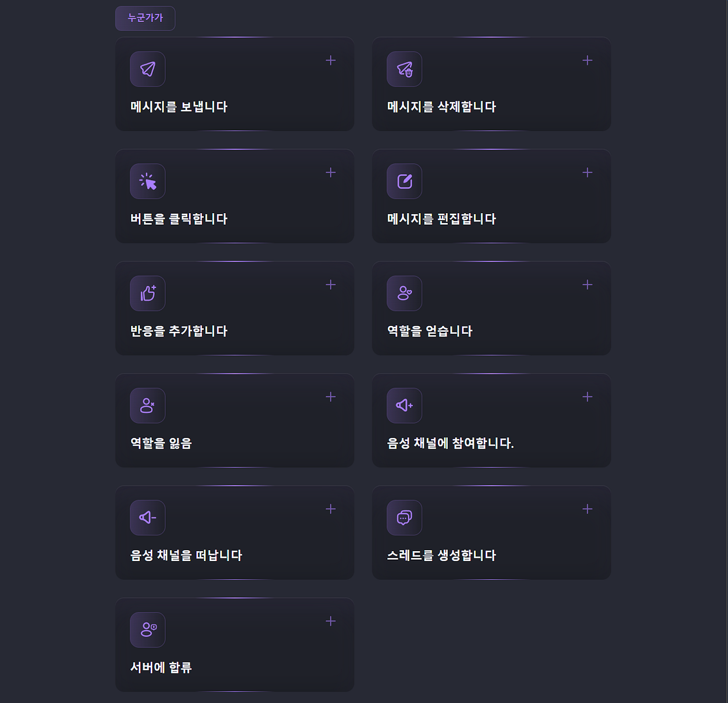Screen dimensions: 728x703
Task: Add the 메시지를 삭제합니다 trigger with its plus button
Action: coord(588,60)
